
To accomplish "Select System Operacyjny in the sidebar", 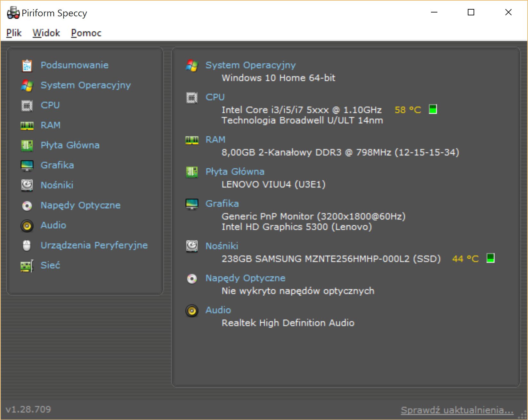I will (85, 85).
